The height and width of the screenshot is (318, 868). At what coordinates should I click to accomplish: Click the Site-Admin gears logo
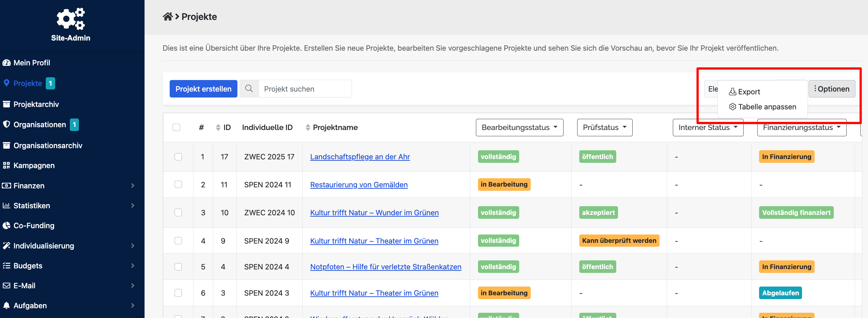[x=71, y=19]
